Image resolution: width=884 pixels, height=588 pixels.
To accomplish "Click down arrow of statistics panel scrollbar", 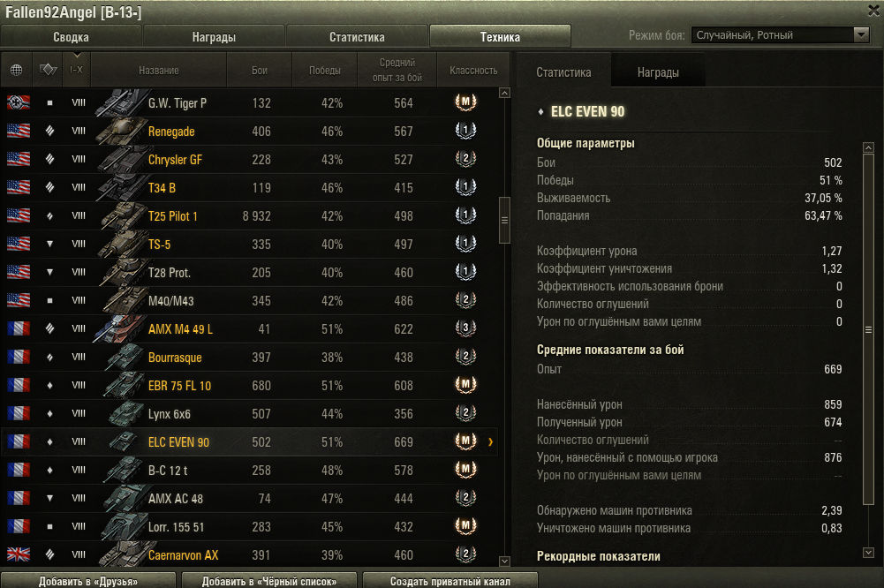I will (868, 553).
